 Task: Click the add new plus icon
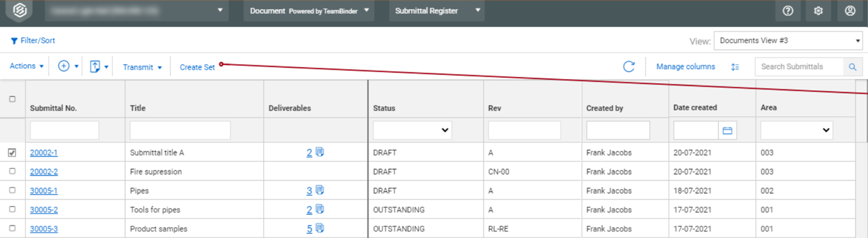(64, 66)
